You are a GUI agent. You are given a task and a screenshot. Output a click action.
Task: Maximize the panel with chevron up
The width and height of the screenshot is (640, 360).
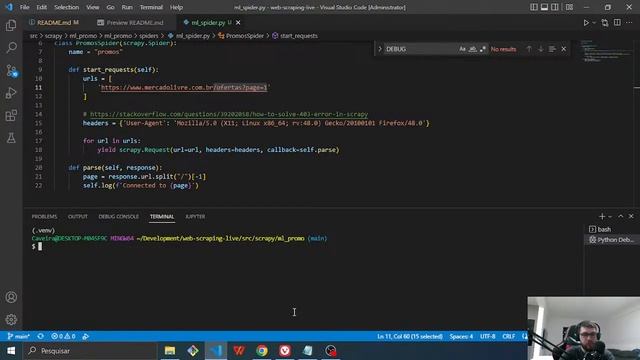click(621, 216)
